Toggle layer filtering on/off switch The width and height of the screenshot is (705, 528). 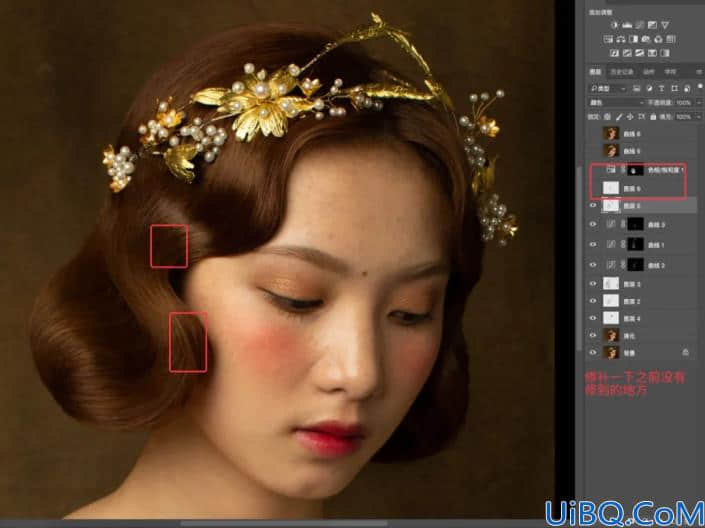pos(701,85)
